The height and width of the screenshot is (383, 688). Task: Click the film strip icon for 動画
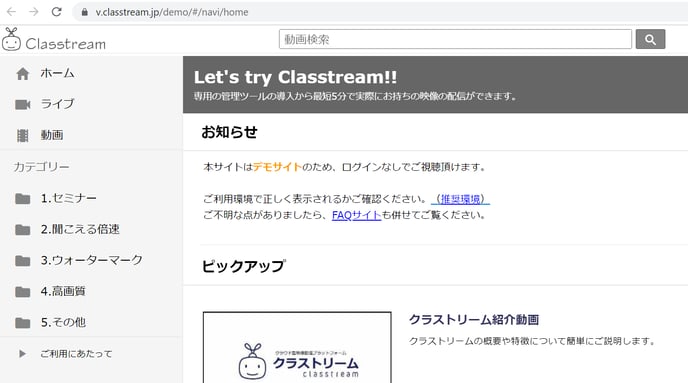point(22,136)
